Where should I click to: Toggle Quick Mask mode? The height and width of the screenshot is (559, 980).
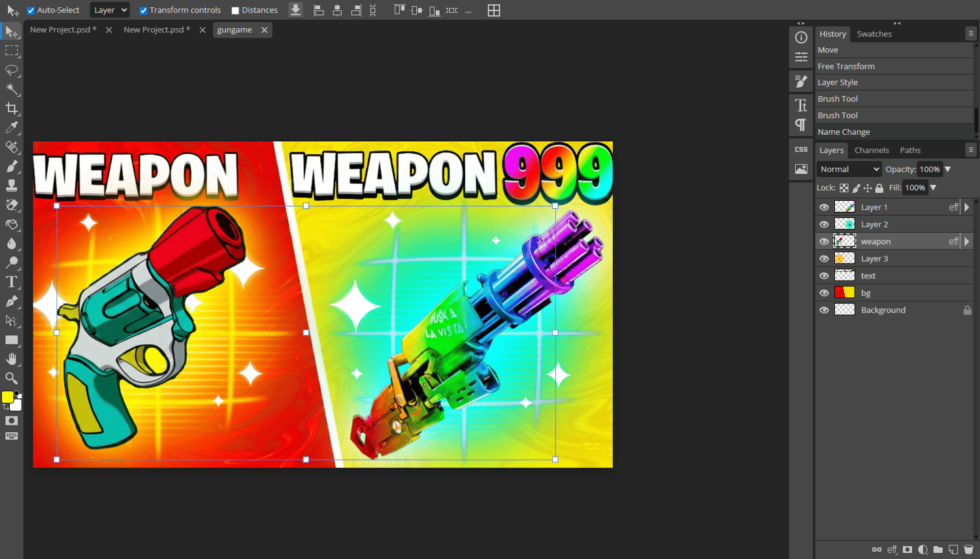(12, 420)
